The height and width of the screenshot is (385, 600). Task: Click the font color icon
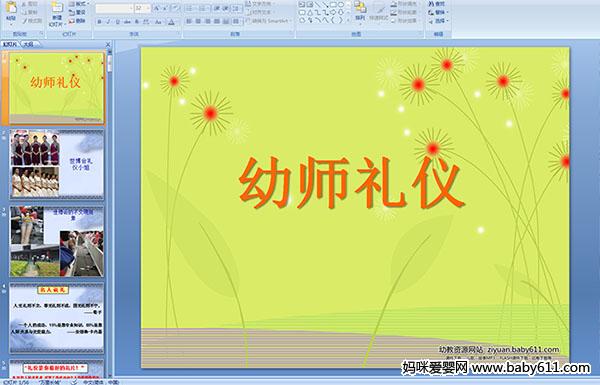[171, 22]
